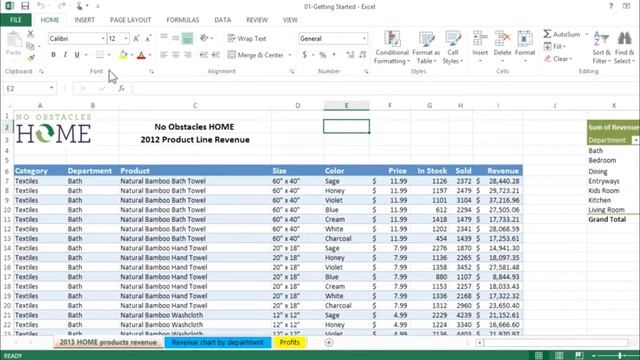
Task: Open the font size dropdown
Action: 126,38
